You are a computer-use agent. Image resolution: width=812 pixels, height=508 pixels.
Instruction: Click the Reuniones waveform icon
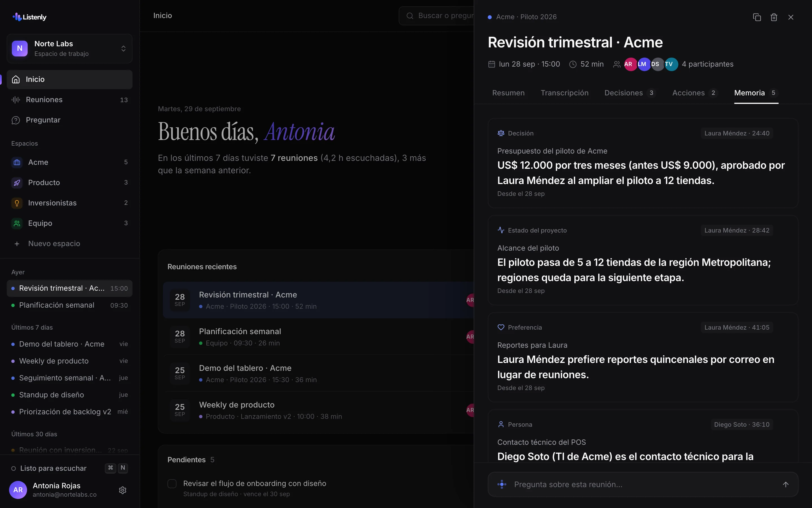pos(16,100)
